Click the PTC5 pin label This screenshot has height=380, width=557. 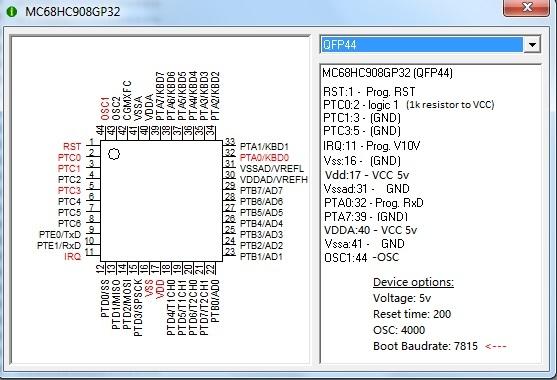pos(69,213)
